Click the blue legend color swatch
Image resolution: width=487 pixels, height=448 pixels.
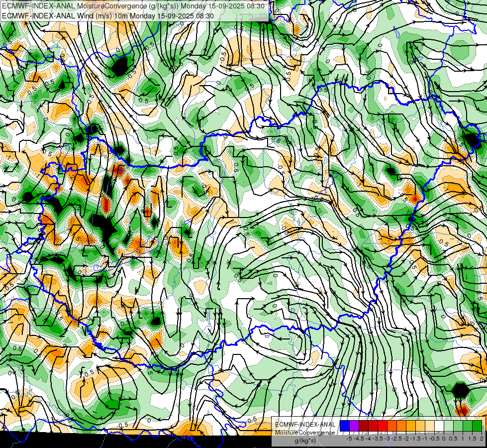click(345, 426)
